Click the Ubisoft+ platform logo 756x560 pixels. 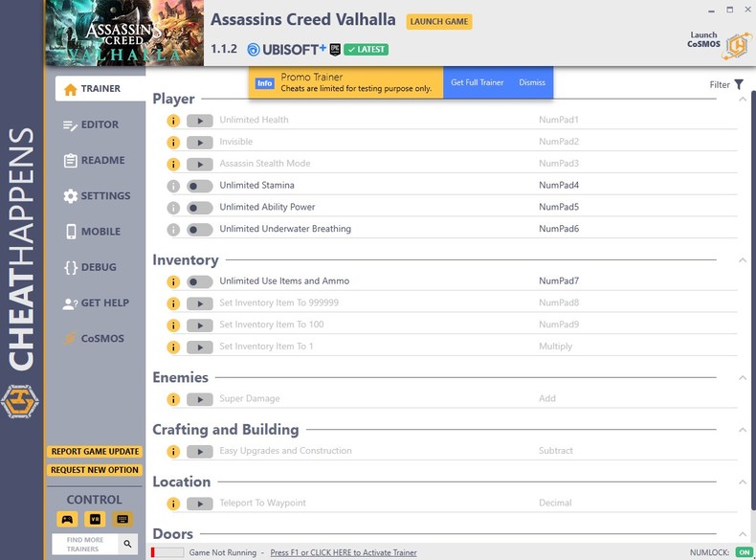(x=286, y=49)
